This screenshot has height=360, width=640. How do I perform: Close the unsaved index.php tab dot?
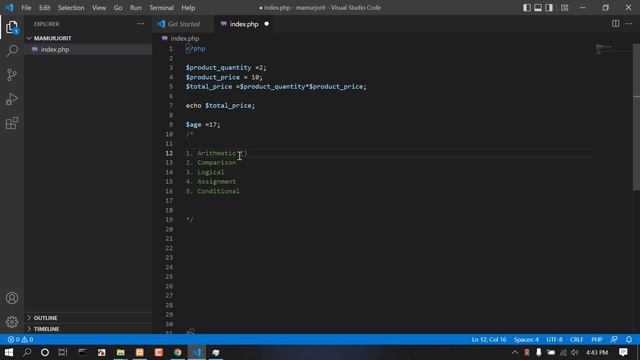[x=267, y=24]
